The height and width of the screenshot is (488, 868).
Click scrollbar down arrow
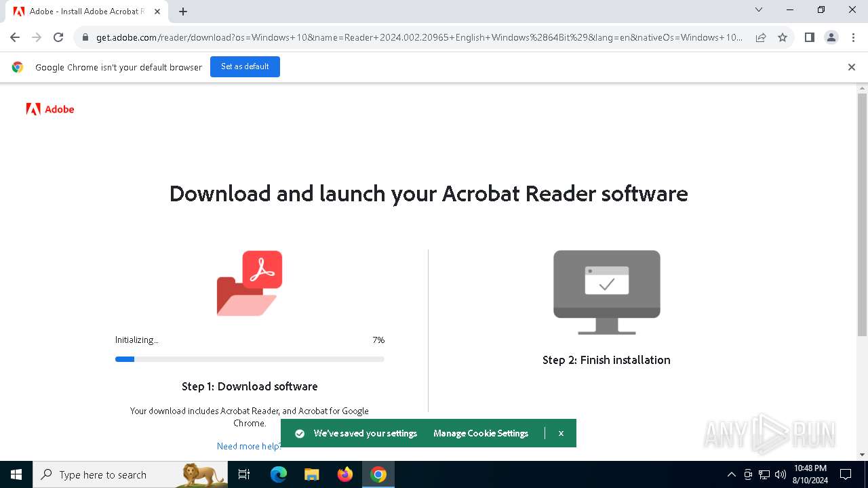862,454
